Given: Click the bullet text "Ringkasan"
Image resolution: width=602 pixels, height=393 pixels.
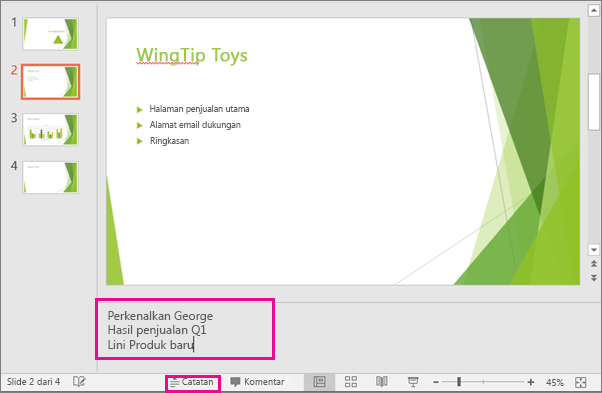Looking at the screenshot, I should click(x=169, y=141).
